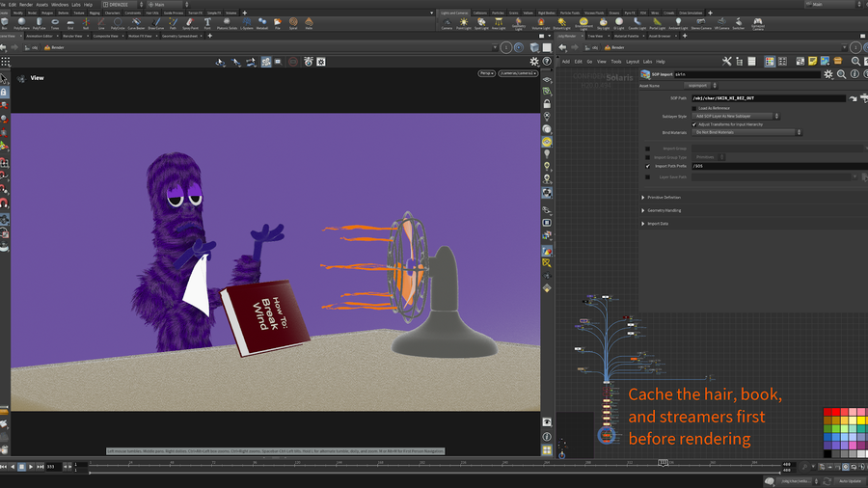Open the Asset Name sopimport dropdown

pos(700,85)
